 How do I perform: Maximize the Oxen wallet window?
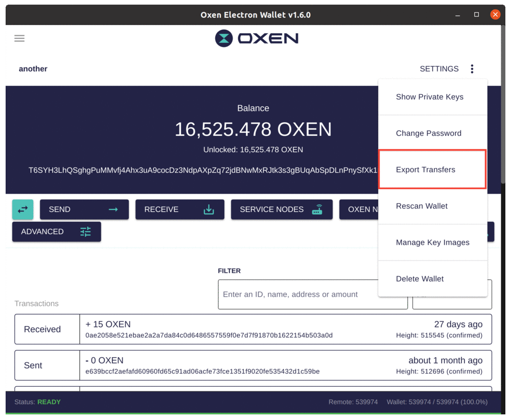pyautogui.click(x=476, y=15)
